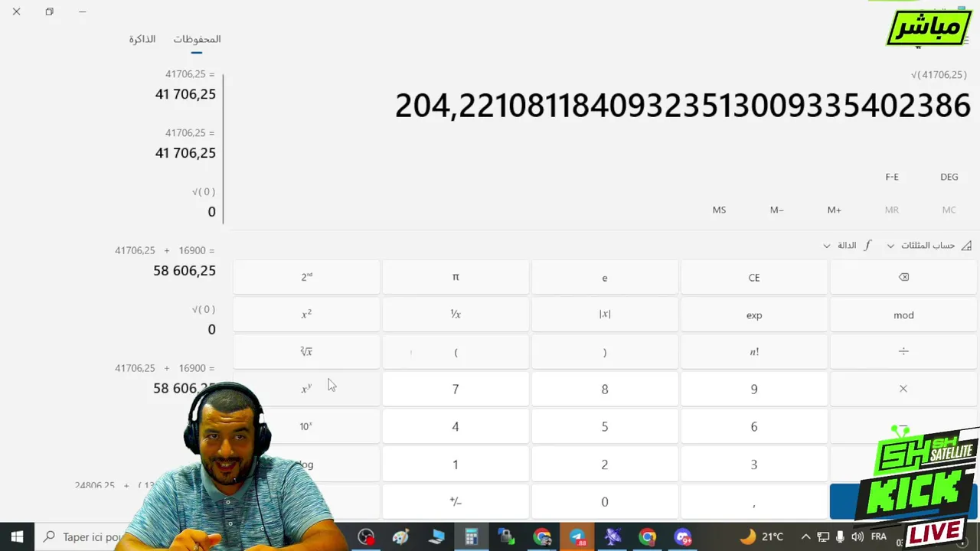
Task: Click the x to the power y key
Action: 306,389
